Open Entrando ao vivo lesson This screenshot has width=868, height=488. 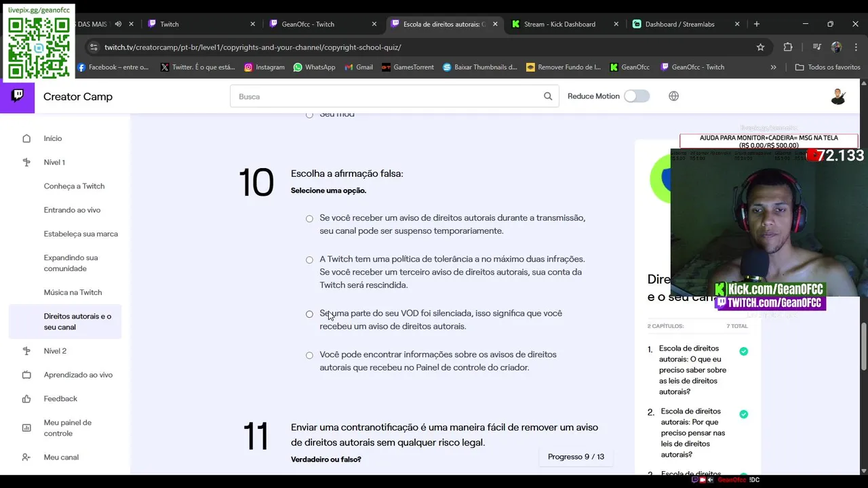(x=72, y=210)
